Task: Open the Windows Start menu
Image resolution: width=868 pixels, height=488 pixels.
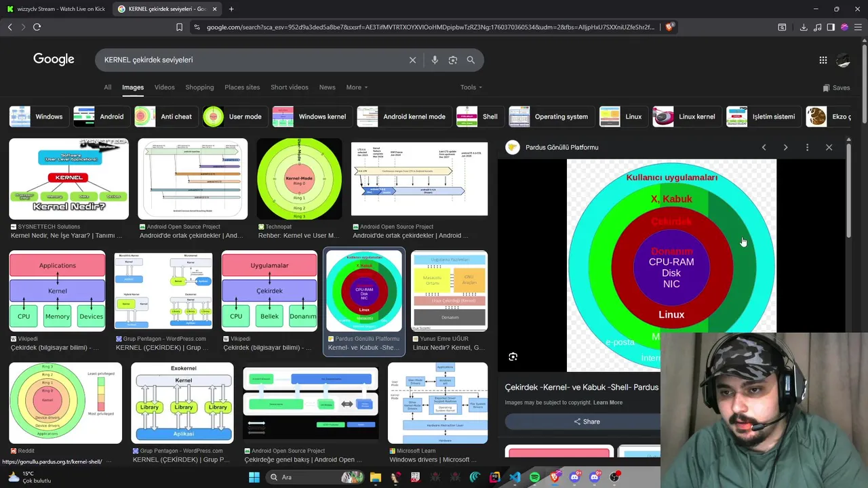Action: 254,477
